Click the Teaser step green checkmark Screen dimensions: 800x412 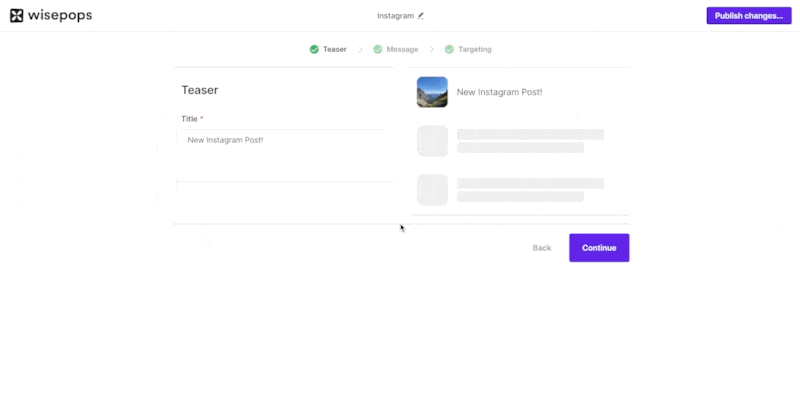click(314, 49)
